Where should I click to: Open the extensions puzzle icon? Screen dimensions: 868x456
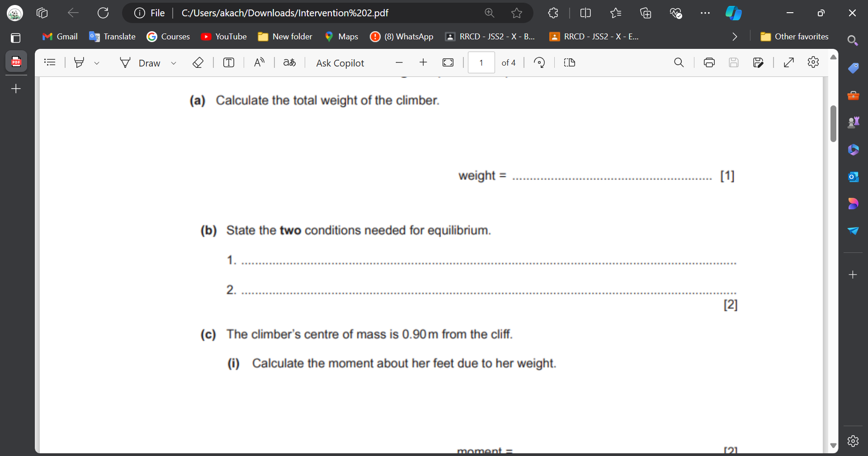pyautogui.click(x=553, y=13)
